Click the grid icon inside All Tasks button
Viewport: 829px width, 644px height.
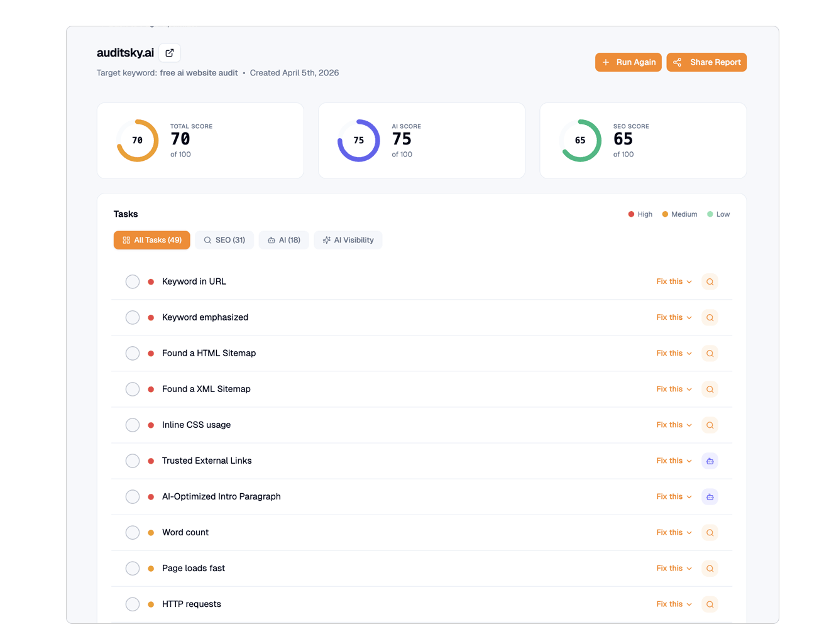(x=128, y=239)
